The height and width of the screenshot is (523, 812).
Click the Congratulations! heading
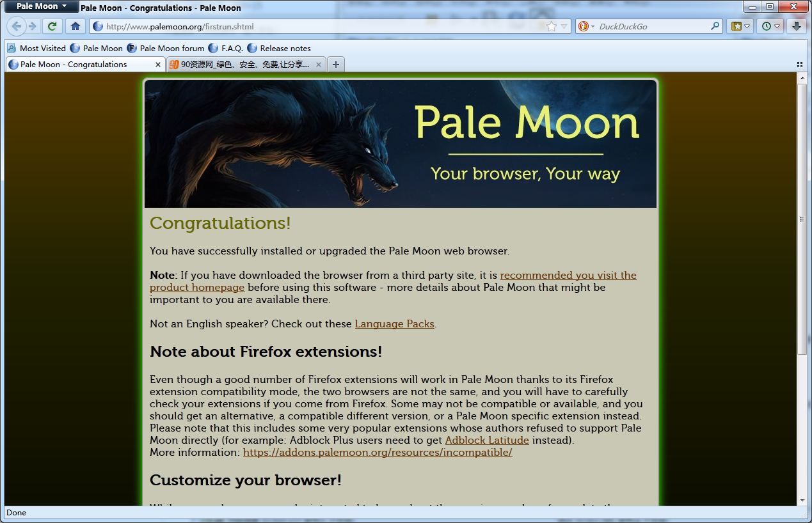(220, 223)
